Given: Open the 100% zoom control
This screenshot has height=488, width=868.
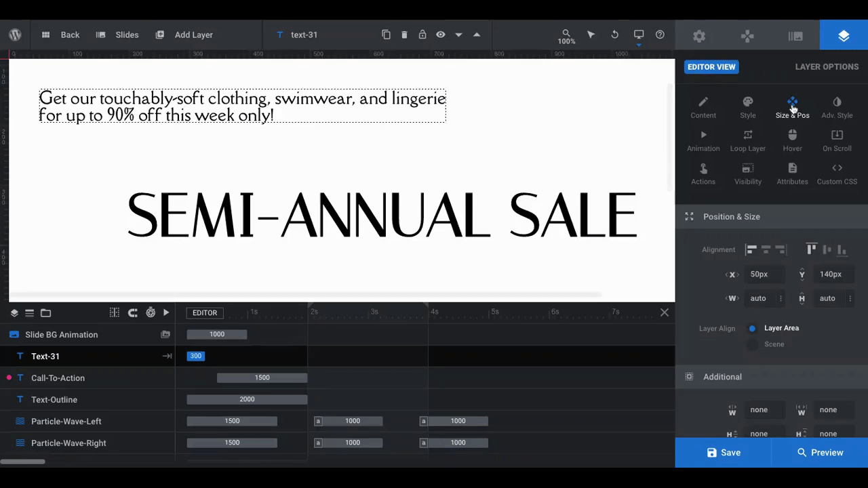Looking at the screenshot, I should click(566, 37).
